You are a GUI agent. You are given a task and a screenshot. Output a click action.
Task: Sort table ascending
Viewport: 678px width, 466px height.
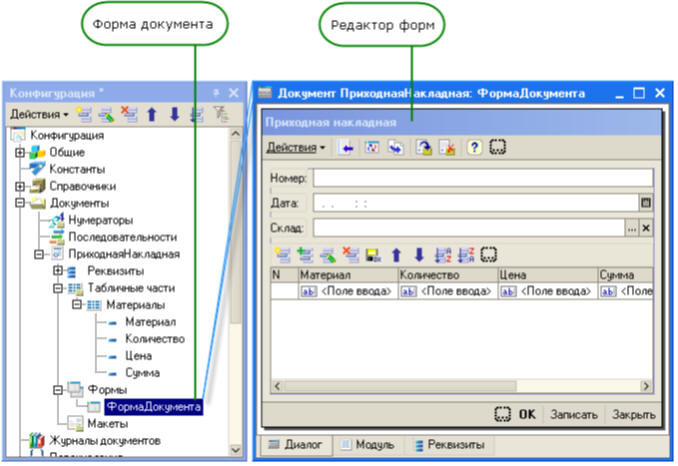tap(443, 255)
